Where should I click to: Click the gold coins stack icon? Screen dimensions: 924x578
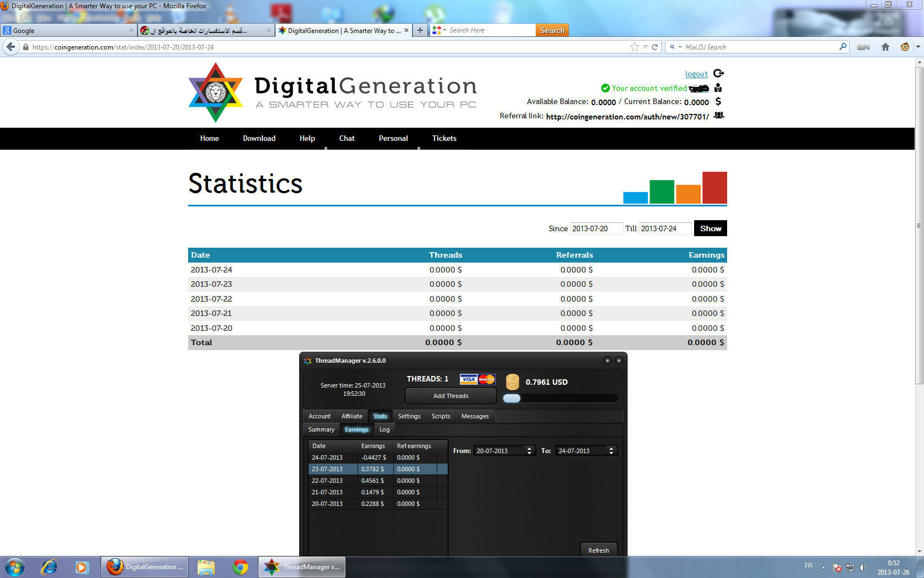click(x=513, y=381)
